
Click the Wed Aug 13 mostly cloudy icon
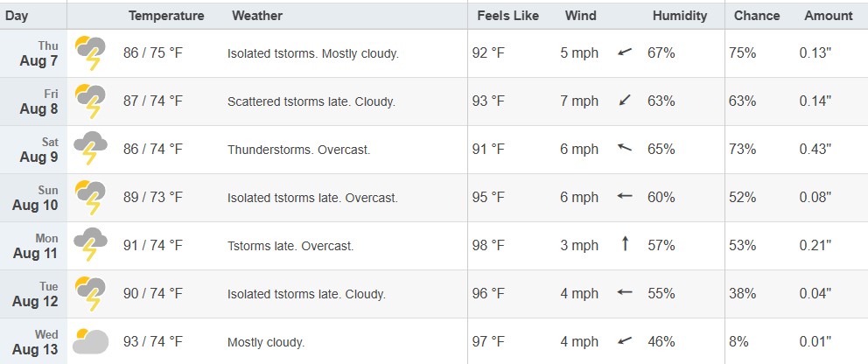pos(91,341)
